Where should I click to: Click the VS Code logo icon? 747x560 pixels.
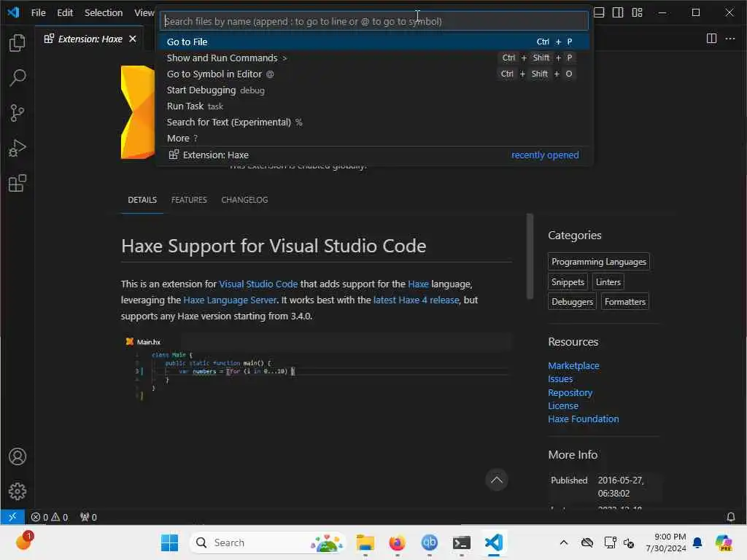(13, 12)
